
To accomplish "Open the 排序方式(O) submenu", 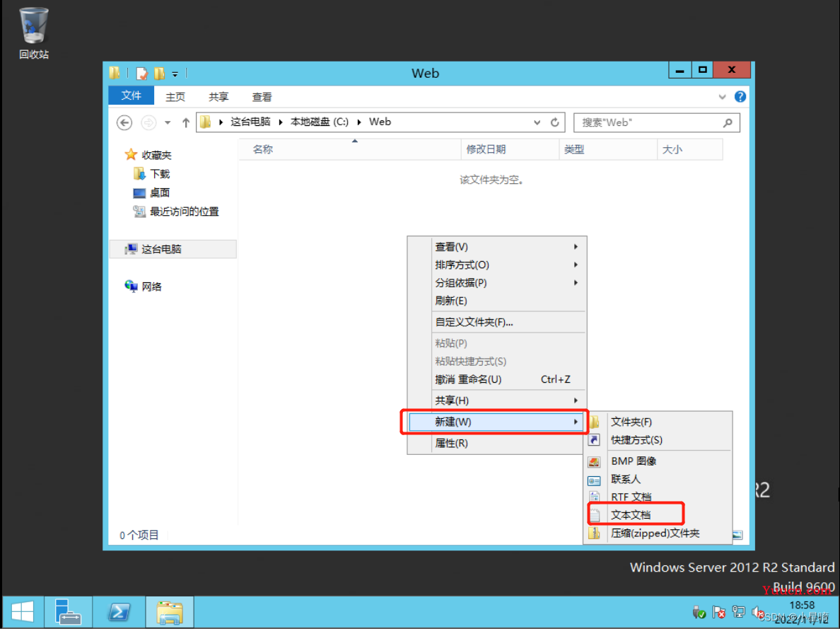I will (496, 265).
